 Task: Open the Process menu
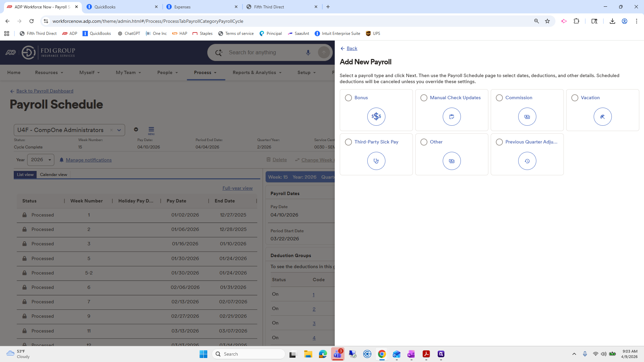(205, 72)
